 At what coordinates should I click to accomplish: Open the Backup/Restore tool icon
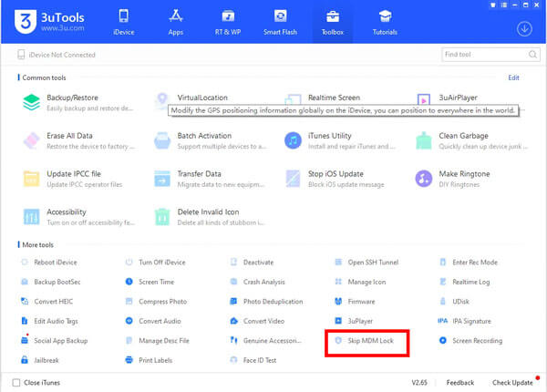32,101
